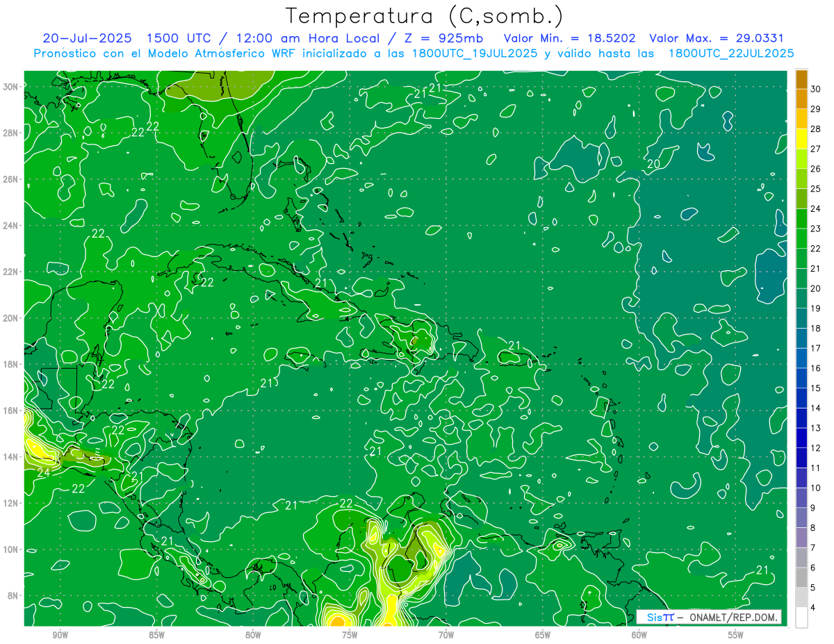Click the "SisPI – ONAMET/REP.DOM." credit box
The image size is (834, 644).
[709, 617]
